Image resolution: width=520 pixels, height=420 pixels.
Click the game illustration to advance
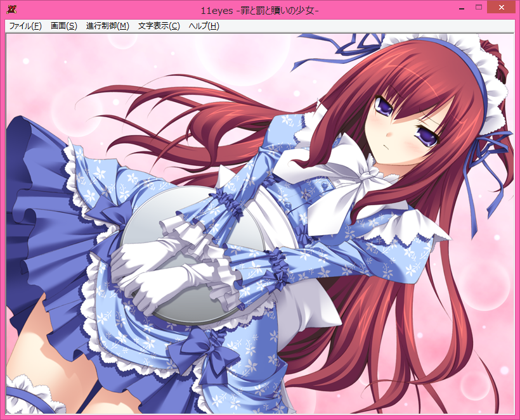(x=260, y=224)
